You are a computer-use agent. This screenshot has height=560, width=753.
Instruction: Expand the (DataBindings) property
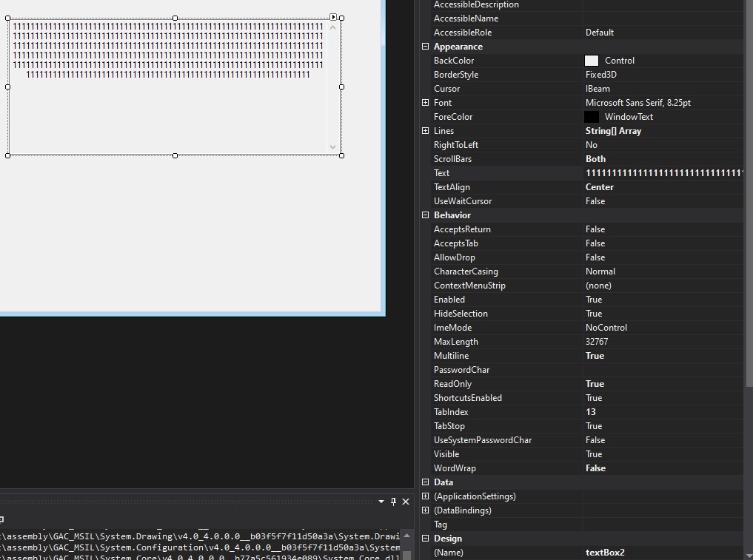click(425, 510)
